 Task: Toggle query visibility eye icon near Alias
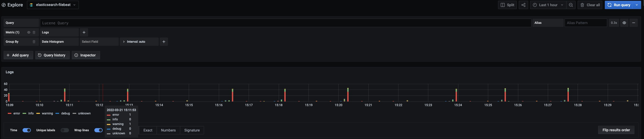click(624, 23)
